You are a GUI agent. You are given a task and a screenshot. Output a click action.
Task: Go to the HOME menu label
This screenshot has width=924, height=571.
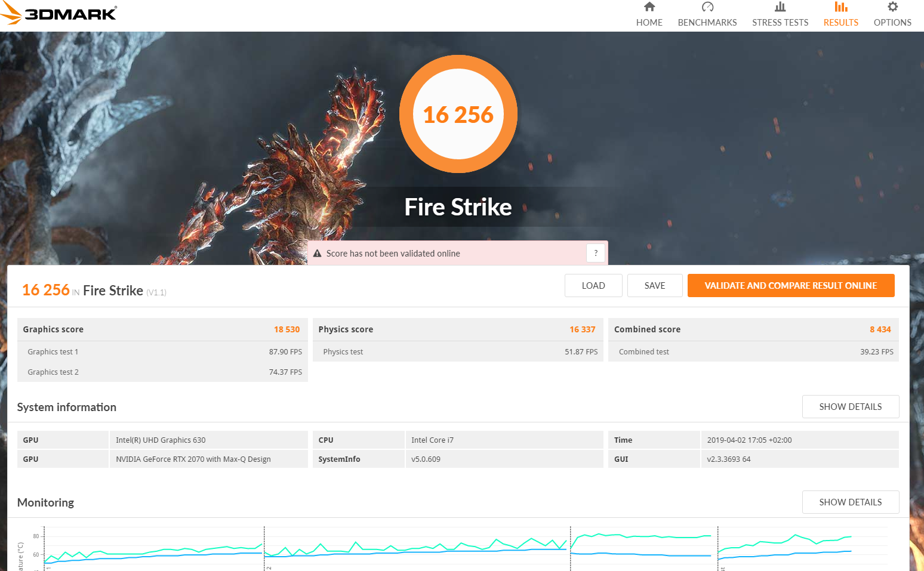point(649,23)
